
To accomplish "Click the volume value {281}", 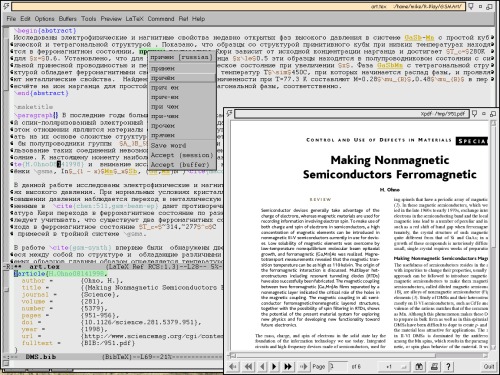I will tap(92, 301).
